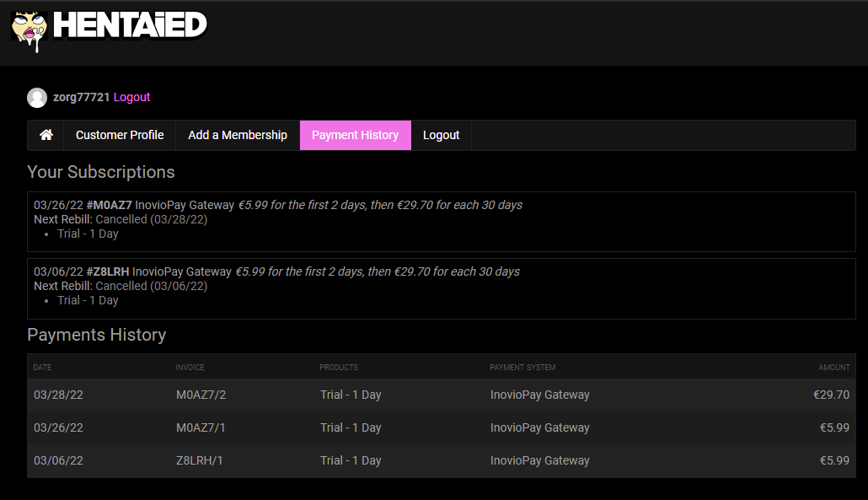Click the €29.70 amount in payments table

(x=830, y=395)
